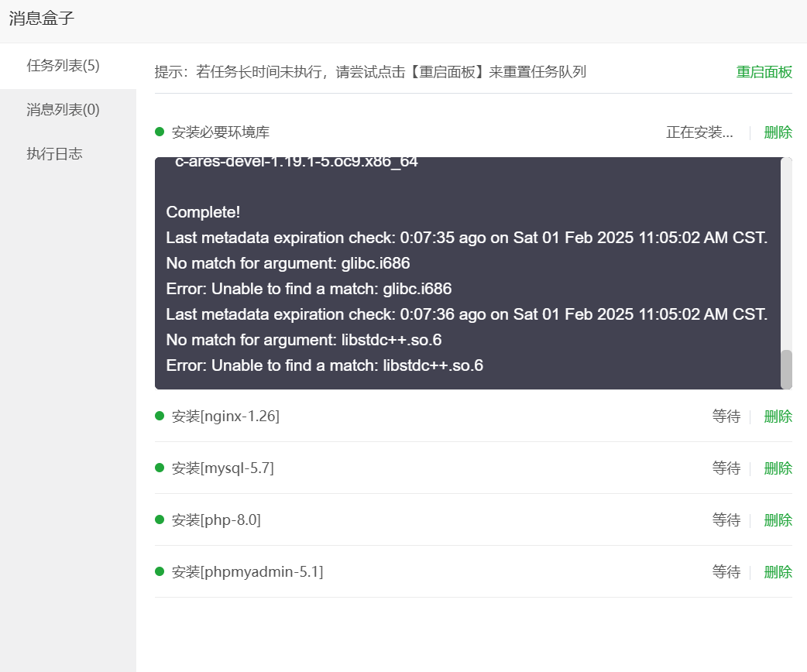Delete the 安装必要环境库 task
Image resolution: width=807 pixels, height=672 pixels.
(x=778, y=132)
